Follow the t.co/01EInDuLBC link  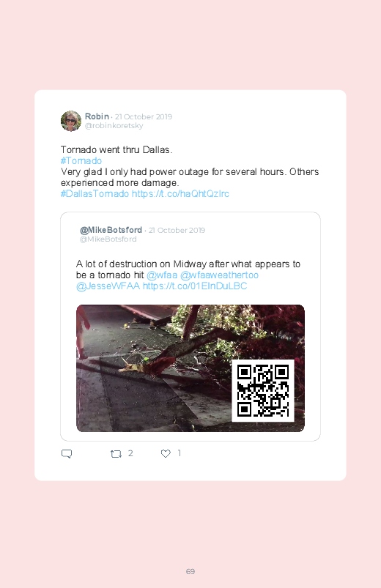pos(195,286)
